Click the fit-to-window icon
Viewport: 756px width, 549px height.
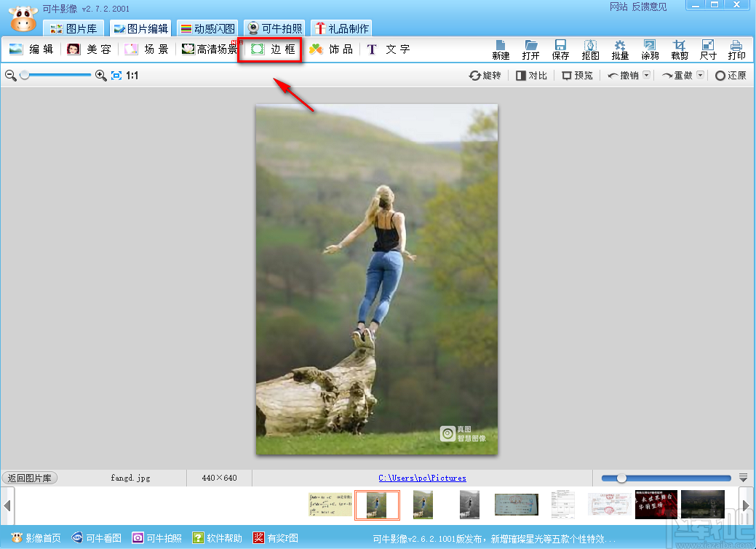116,75
